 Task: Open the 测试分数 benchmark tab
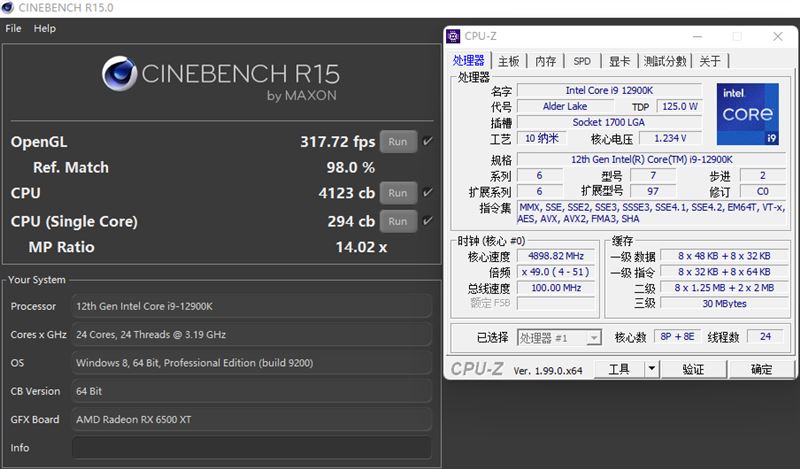(665, 61)
